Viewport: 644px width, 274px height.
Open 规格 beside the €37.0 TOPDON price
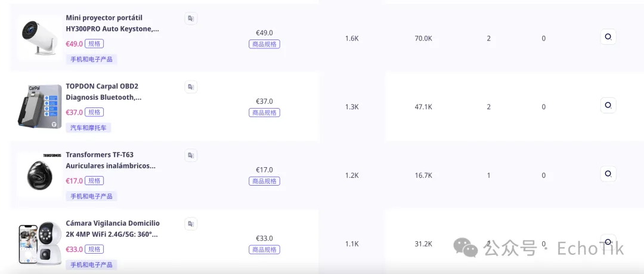(94, 112)
